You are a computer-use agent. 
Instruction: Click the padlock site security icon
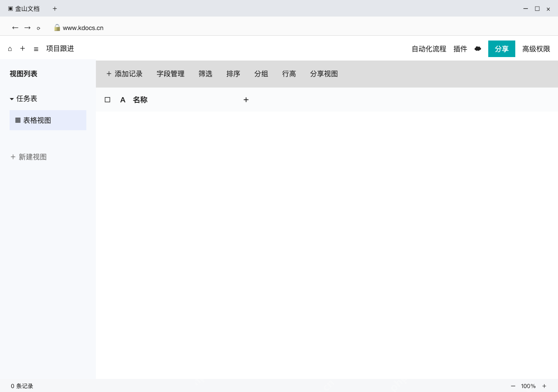[x=57, y=27]
